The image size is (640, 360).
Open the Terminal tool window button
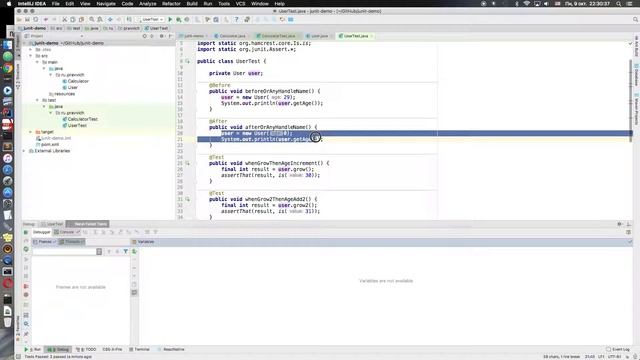tap(139, 349)
